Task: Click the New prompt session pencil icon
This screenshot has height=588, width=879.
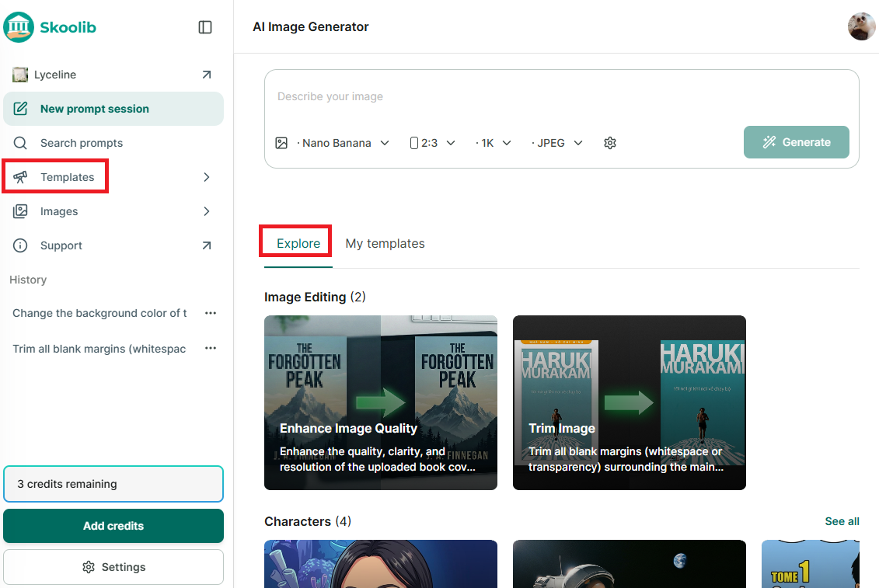Action: pyautogui.click(x=20, y=109)
